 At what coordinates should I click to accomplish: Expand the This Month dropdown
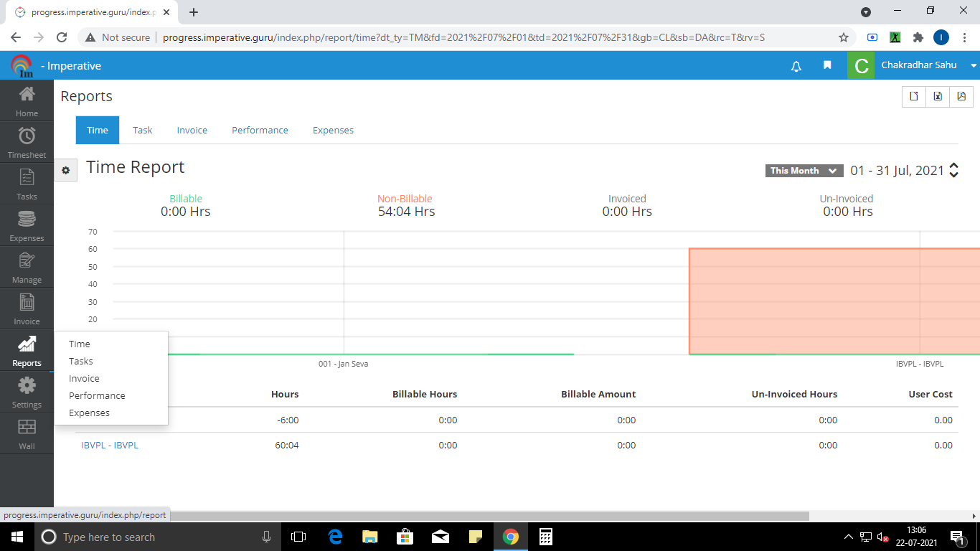(804, 171)
